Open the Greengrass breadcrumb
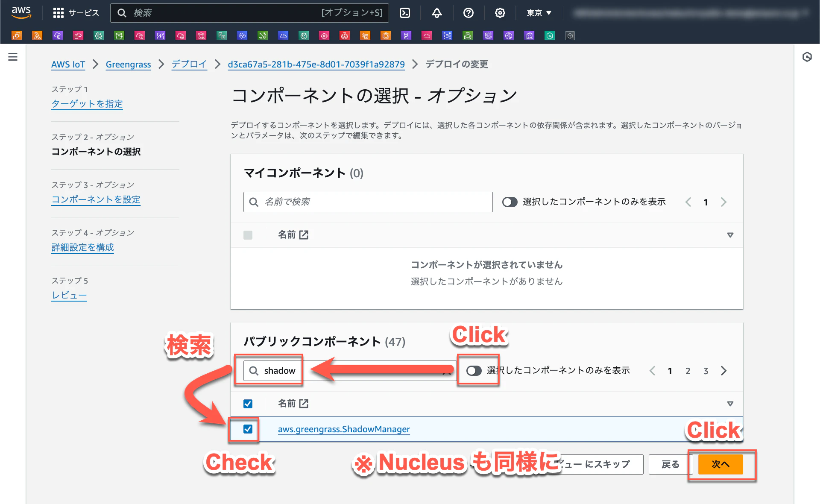This screenshot has height=504, width=820. tap(128, 64)
